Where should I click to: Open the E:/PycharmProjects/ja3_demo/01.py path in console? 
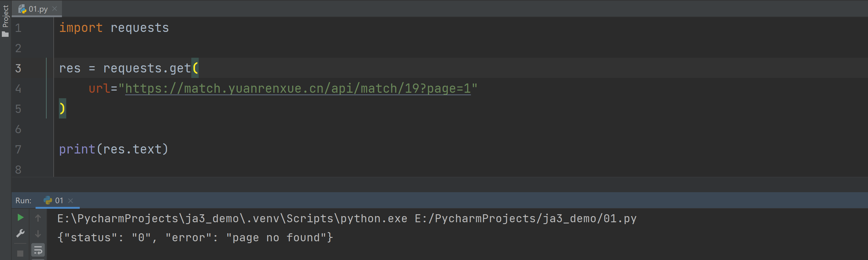525,219
